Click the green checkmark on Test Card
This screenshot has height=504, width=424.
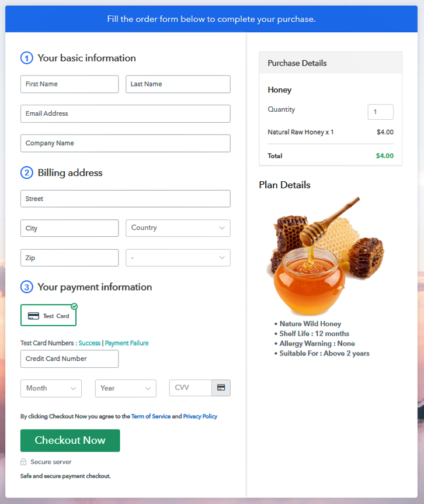click(x=74, y=306)
